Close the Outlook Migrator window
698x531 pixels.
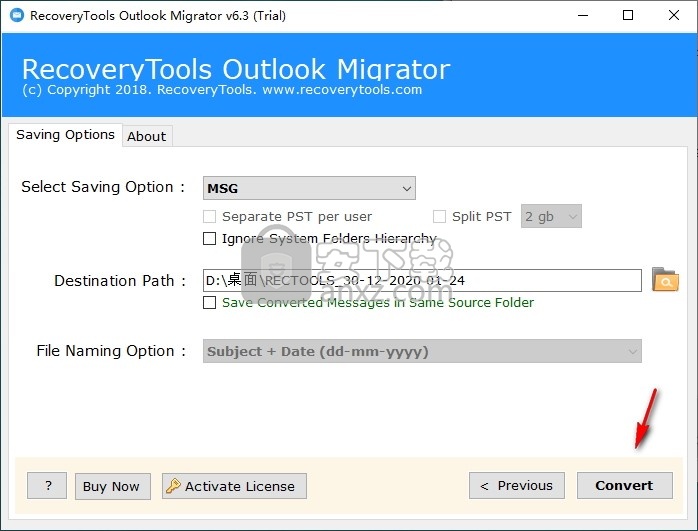(x=674, y=16)
